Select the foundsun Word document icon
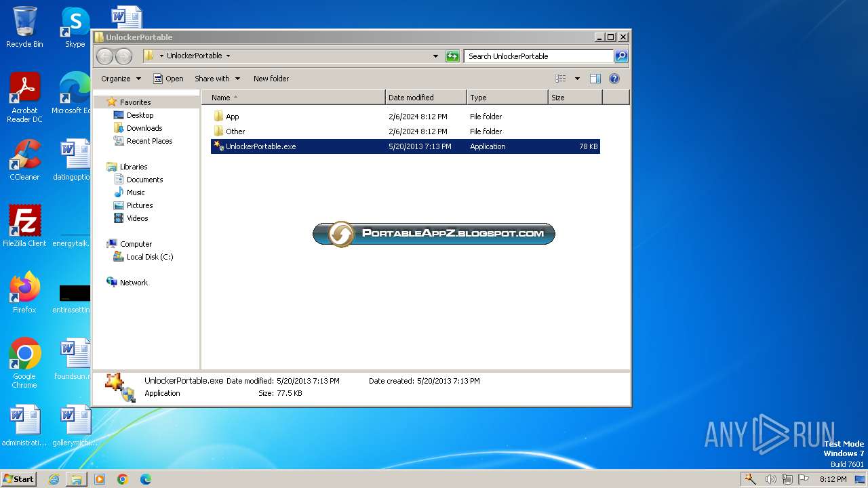 coord(73,359)
